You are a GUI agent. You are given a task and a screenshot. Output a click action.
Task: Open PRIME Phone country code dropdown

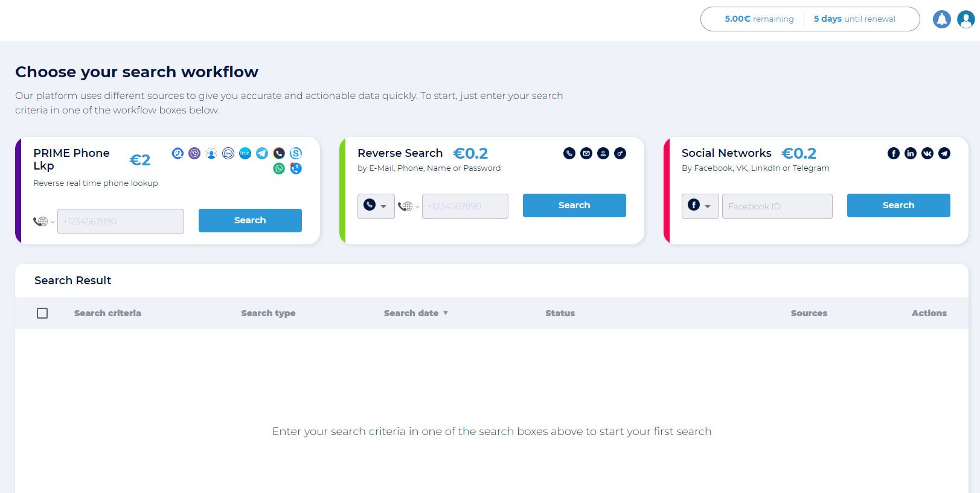pyautogui.click(x=44, y=221)
